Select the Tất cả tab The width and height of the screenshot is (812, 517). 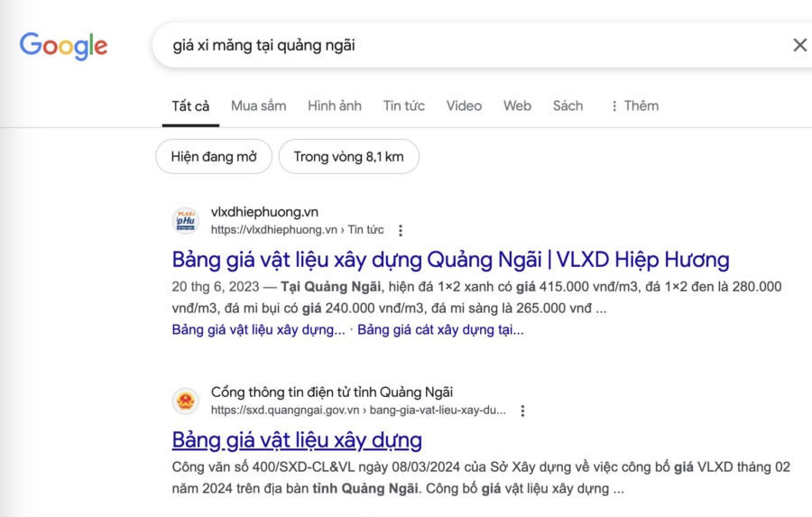pos(190,106)
